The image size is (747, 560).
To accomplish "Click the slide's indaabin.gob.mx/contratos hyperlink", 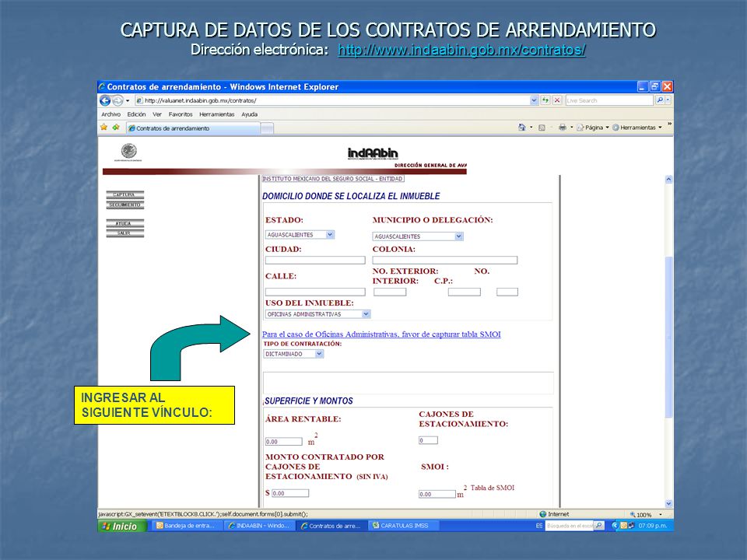I will click(x=461, y=50).
